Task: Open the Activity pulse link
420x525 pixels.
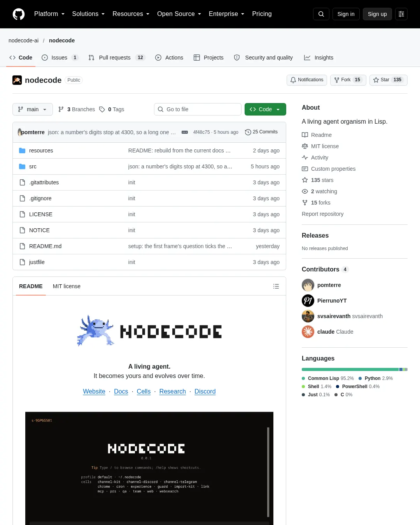Action: [315, 157]
